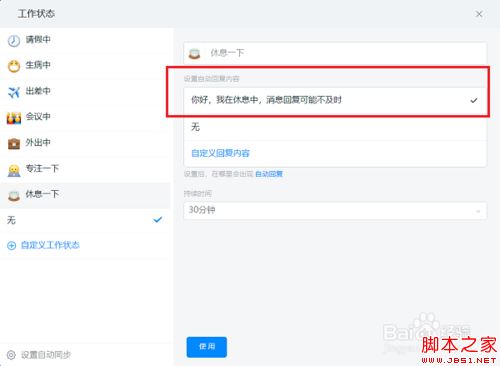This screenshot has height=366, width=500.
Task: Select the 无 status in left list
Action: pos(85,220)
